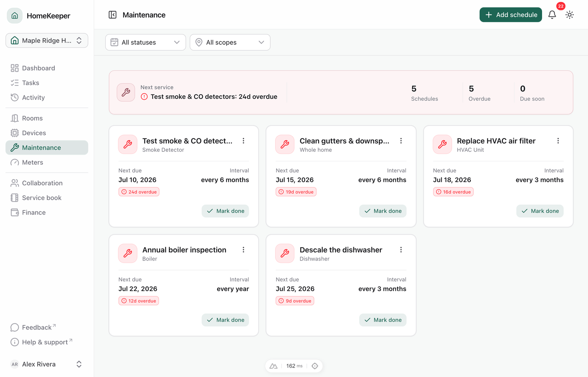Expand the All scopes filter dropdown

click(x=230, y=42)
